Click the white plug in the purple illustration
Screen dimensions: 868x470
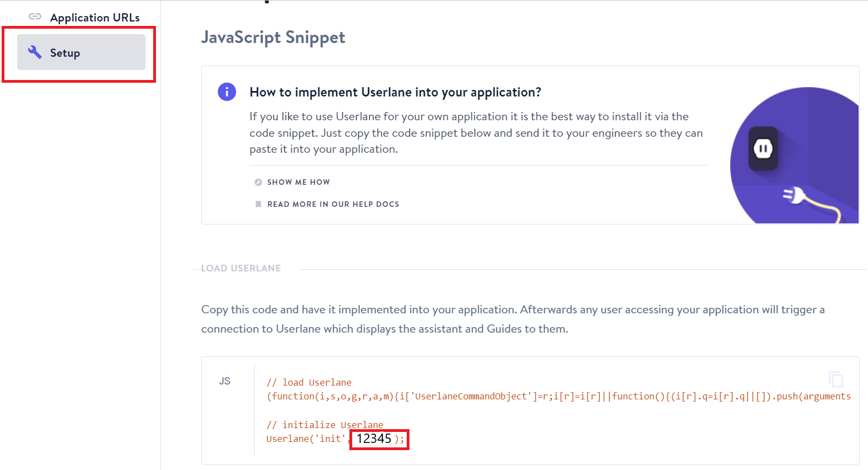795,195
